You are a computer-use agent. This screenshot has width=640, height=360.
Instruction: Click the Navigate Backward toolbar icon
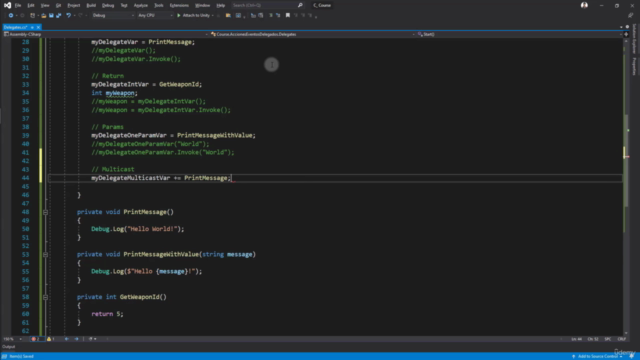[x=11, y=16]
